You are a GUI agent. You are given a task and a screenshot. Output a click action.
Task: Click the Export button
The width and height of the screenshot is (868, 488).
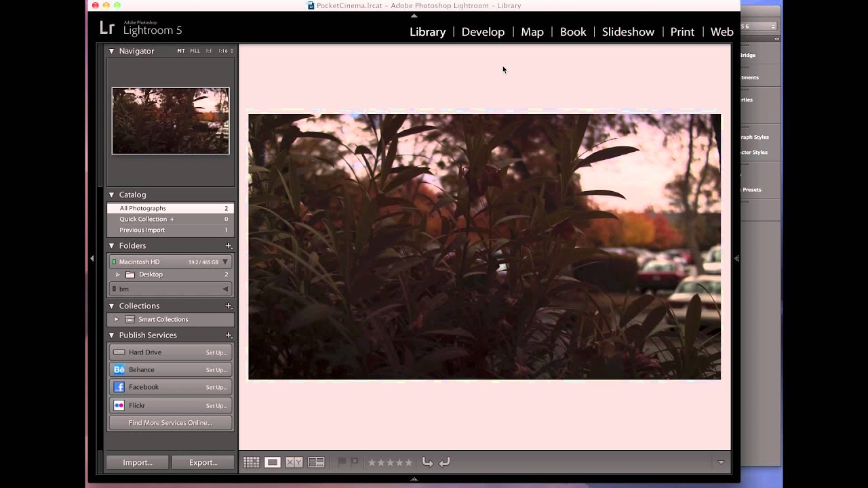tap(203, 463)
